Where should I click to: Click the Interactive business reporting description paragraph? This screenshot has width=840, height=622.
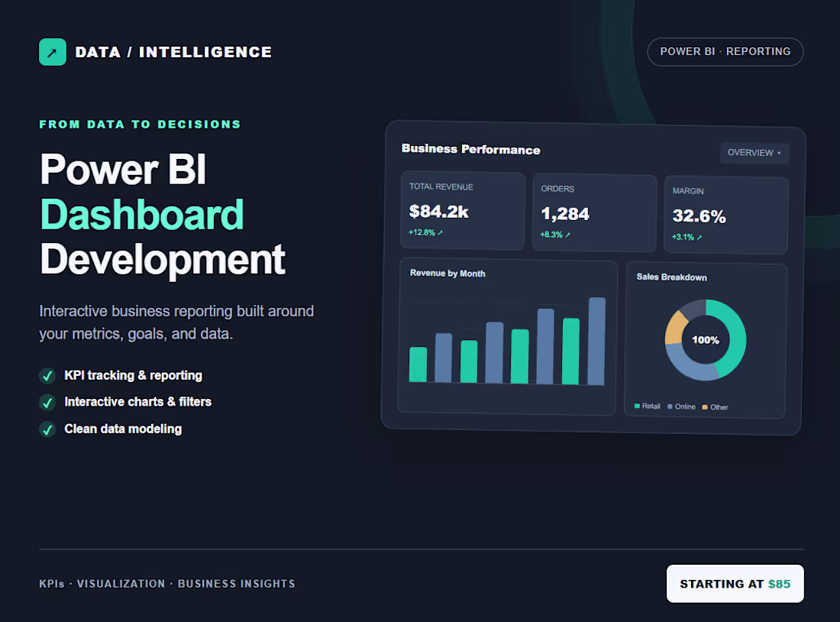(x=177, y=322)
